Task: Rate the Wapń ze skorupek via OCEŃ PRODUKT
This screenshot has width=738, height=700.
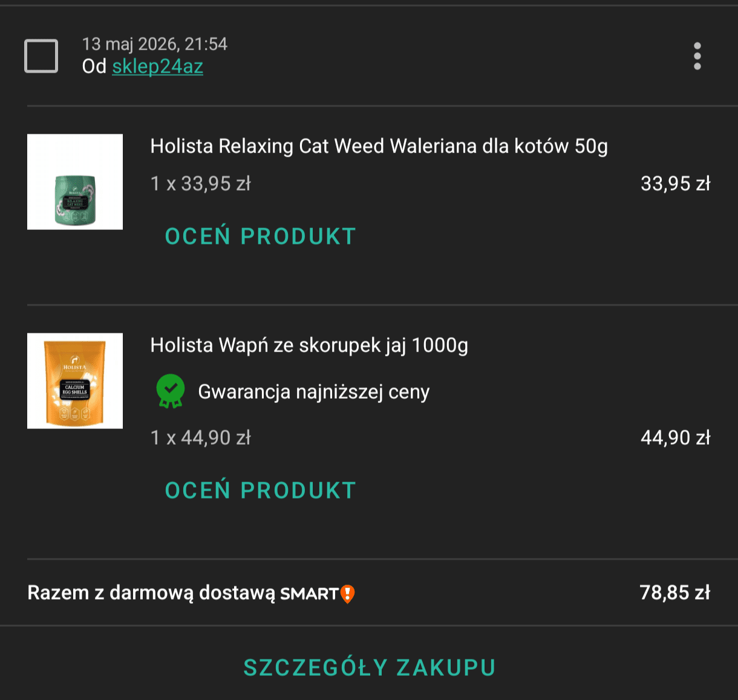Action: [x=261, y=491]
